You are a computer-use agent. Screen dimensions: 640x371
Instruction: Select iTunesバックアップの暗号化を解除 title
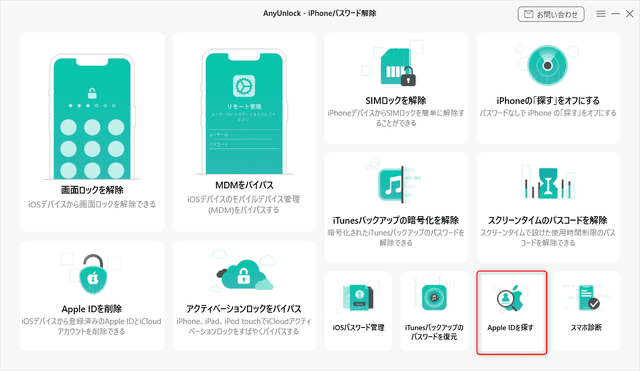396,220
